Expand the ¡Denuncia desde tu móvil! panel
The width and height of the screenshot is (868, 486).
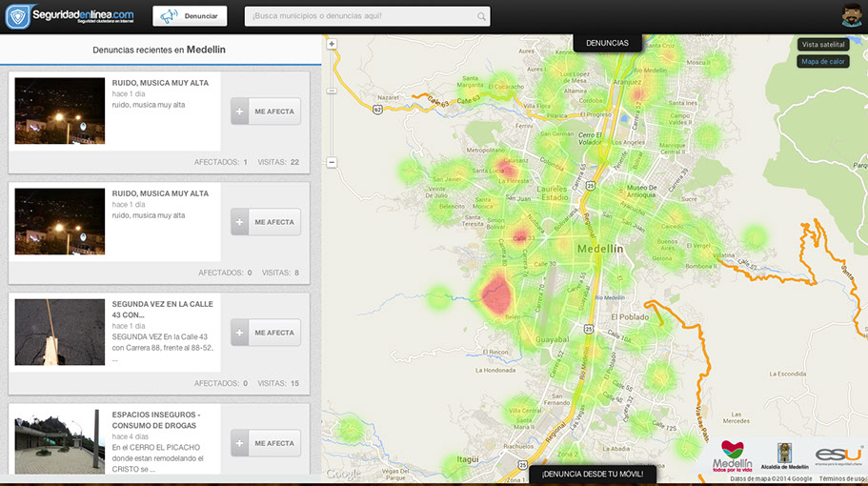pos(592,475)
